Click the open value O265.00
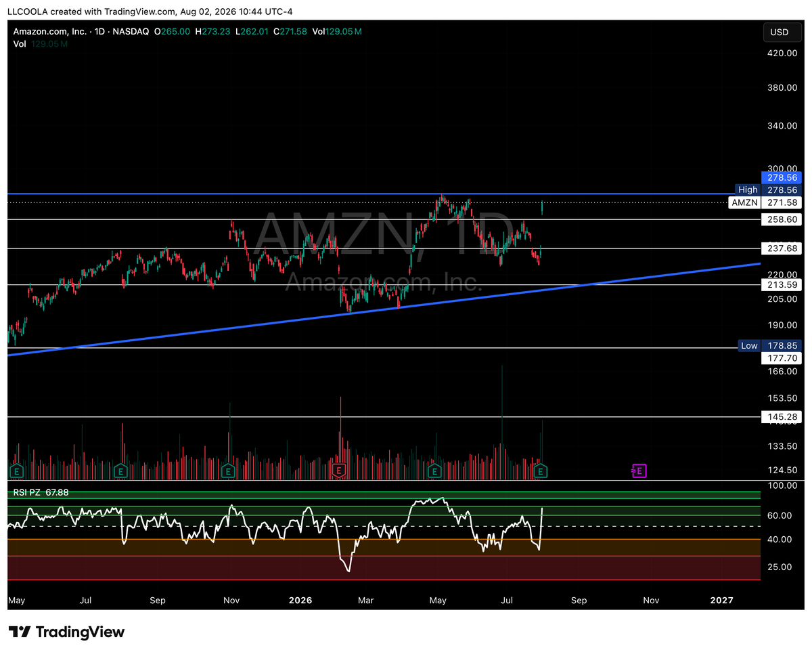812x654 pixels. coord(172,32)
